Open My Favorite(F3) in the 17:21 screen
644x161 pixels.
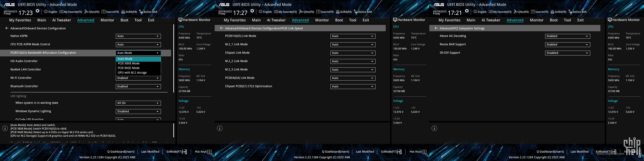click(x=500, y=12)
